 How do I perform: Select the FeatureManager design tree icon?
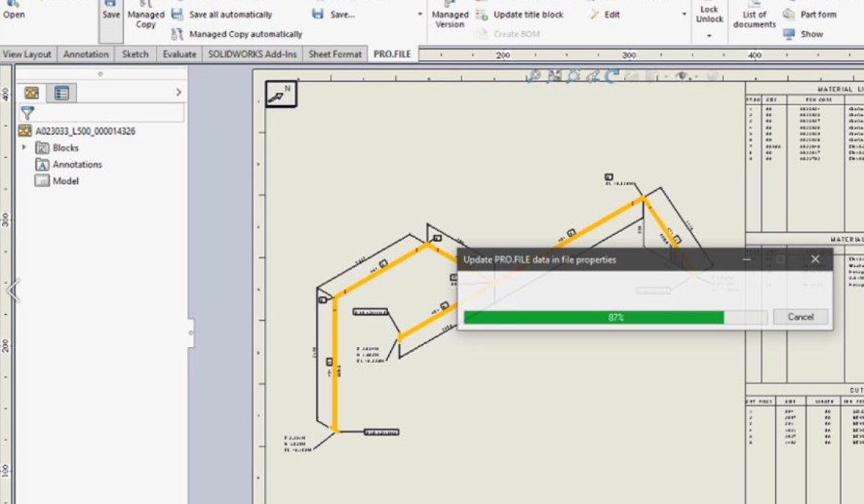tap(32, 93)
